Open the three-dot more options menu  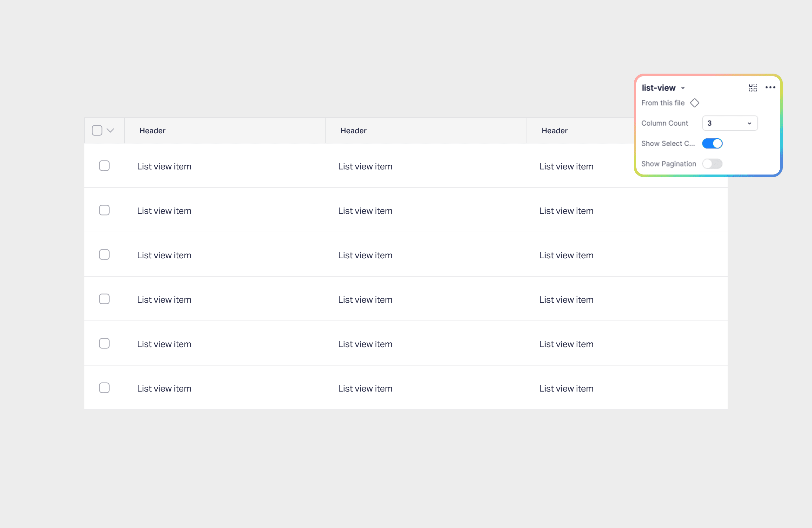coord(770,87)
